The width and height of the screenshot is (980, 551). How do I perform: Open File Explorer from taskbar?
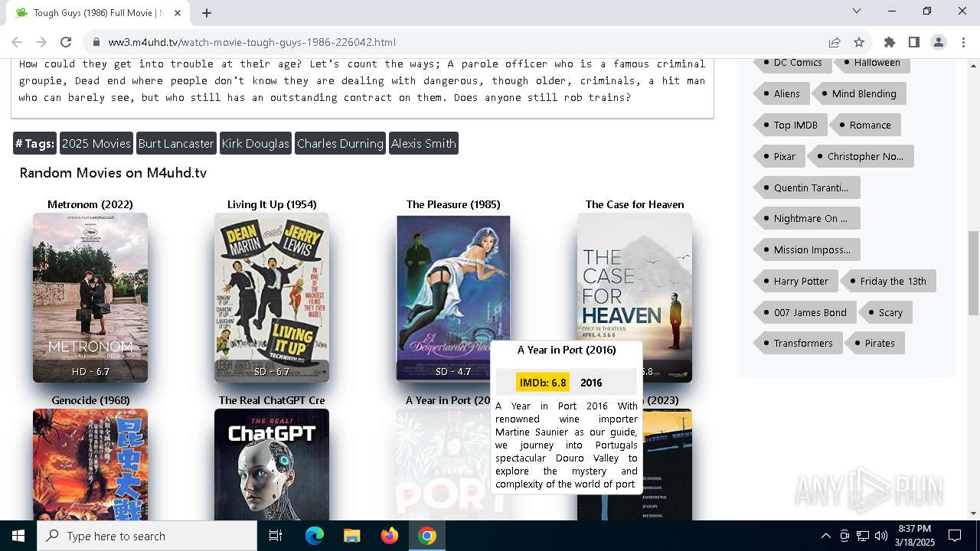[x=351, y=536]
